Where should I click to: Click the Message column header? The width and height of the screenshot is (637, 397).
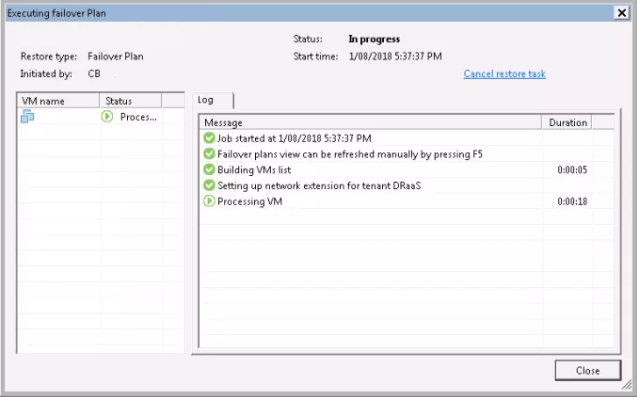tap(370, 123)
